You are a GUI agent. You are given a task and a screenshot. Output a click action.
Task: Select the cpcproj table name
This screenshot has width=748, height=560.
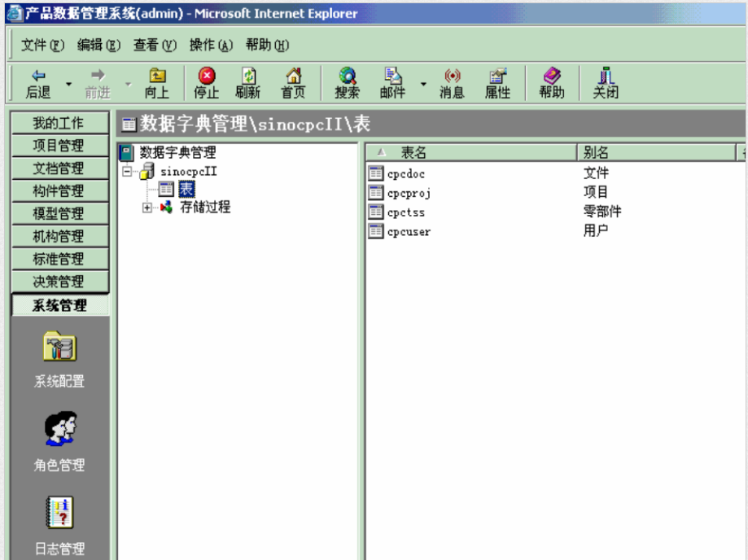(409, 193)
